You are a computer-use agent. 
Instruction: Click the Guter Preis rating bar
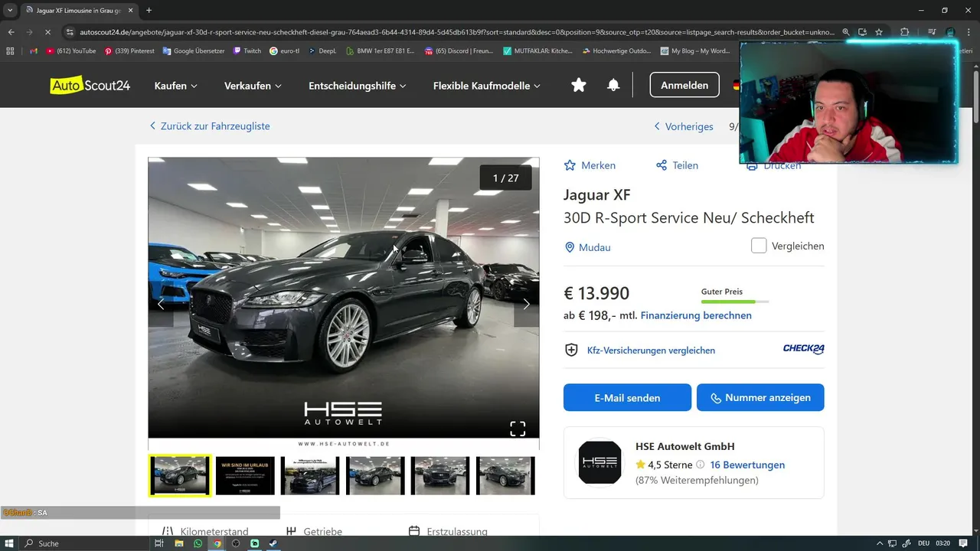(x=735, y=302)
